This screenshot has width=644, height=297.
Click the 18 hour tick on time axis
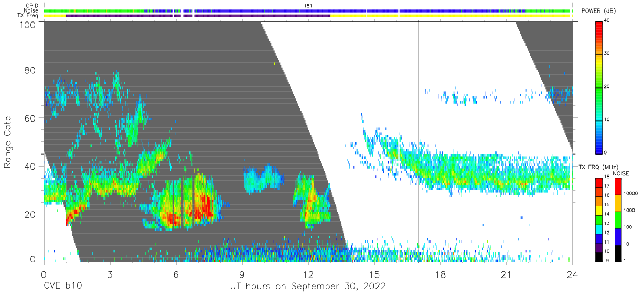click(440, 274)
